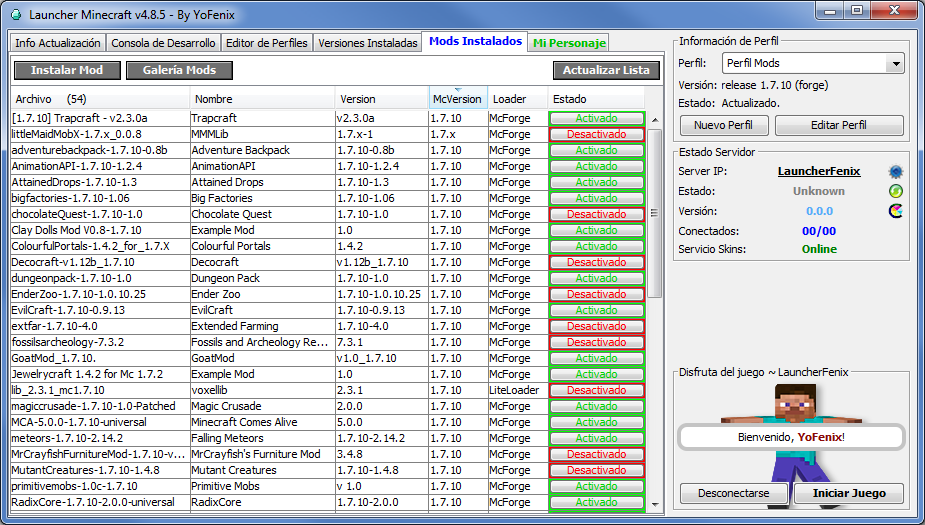This screenshot has height=525, width=925.
Task: Toggle Extended Farming status button
Action: click(x=596, y=326)
